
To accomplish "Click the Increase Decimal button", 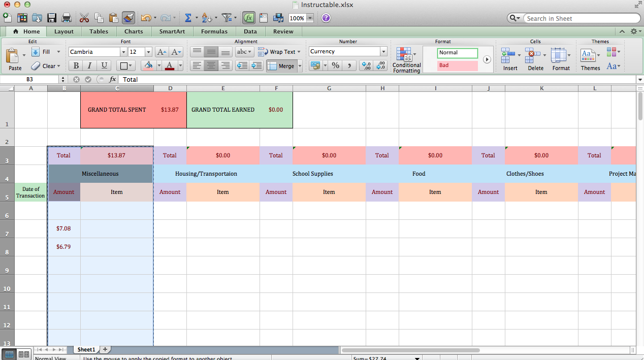I will click(x=366, y=66).
